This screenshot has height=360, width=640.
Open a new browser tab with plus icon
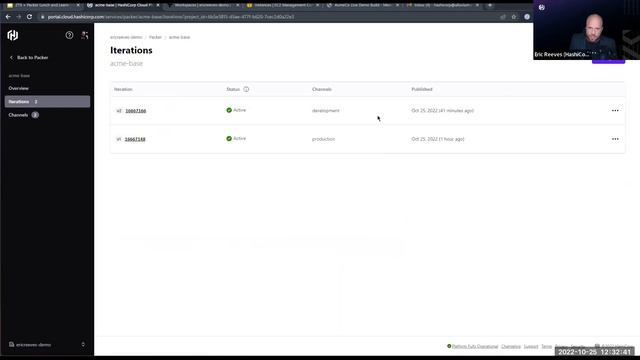pos(490,5)
